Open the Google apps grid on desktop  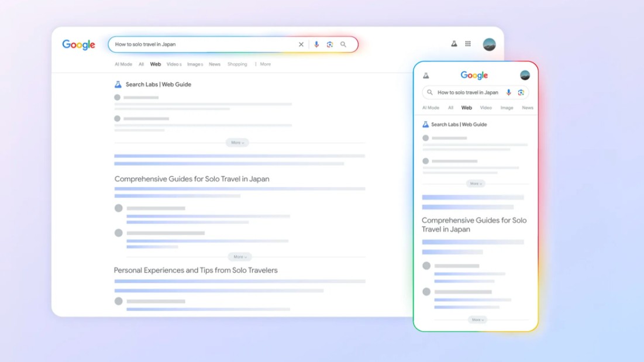(x=468, y=43)
